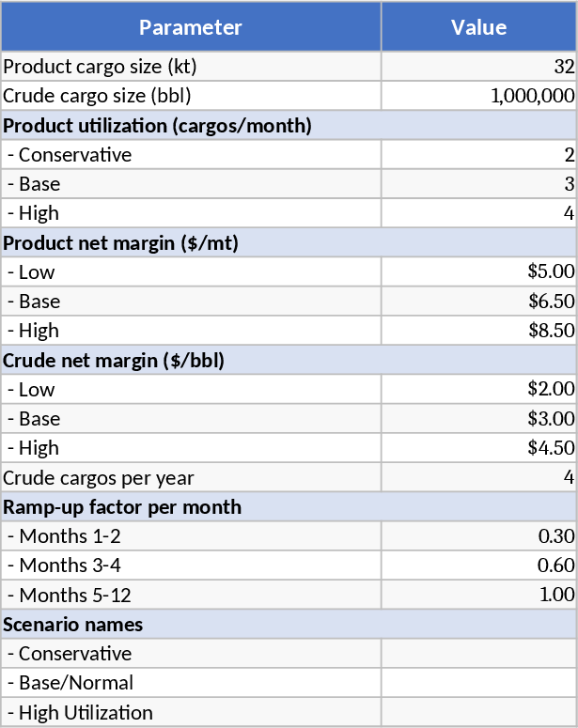Select the Months 1-2 ramp-up value 0.30
Viewport: 578px width, 728px height.
coord(478,536)
